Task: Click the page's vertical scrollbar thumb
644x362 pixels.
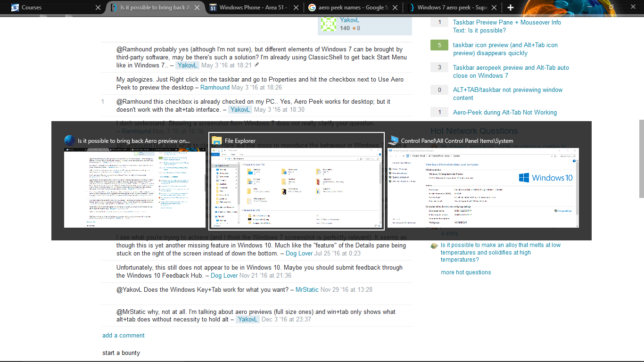Action: pyautogui.click(x=641, y=158)
